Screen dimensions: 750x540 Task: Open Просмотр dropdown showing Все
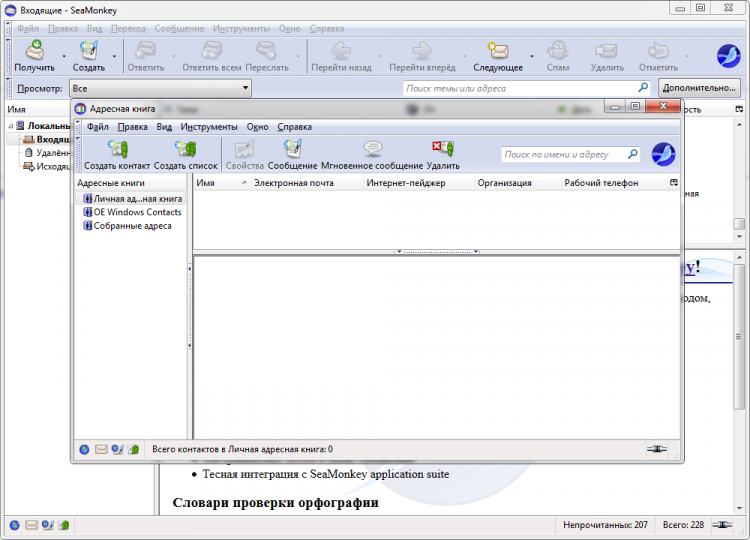[161, 88]
